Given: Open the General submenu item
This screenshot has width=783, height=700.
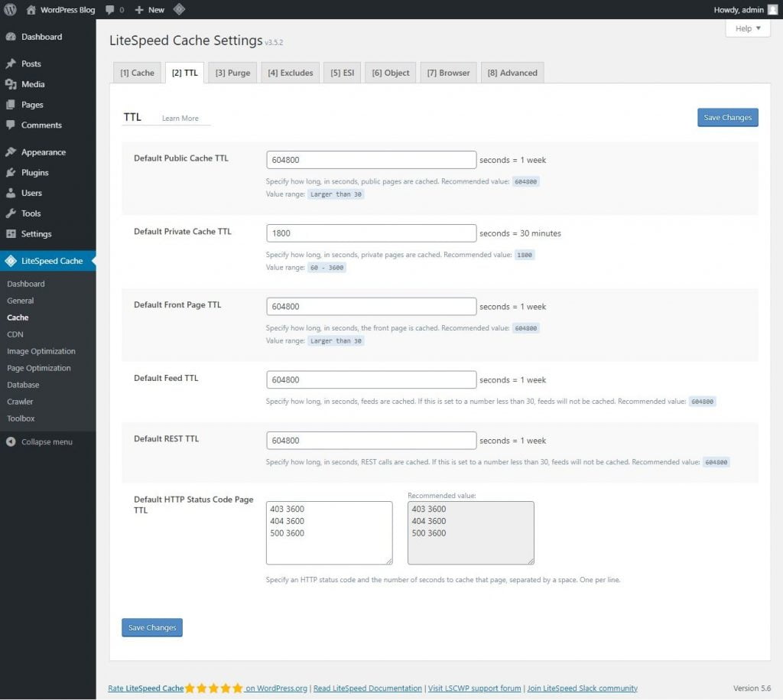Looking at the screenshot, I should [x=21, y=301].
